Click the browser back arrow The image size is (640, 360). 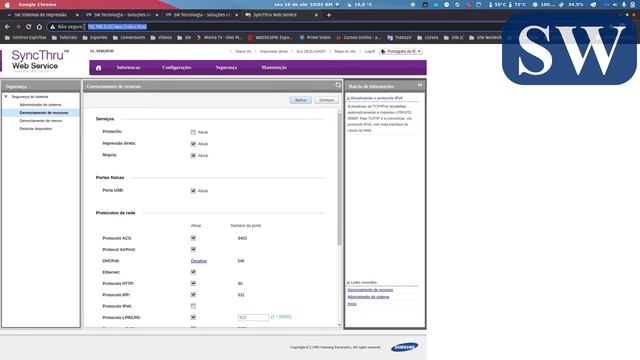point(7,27)
